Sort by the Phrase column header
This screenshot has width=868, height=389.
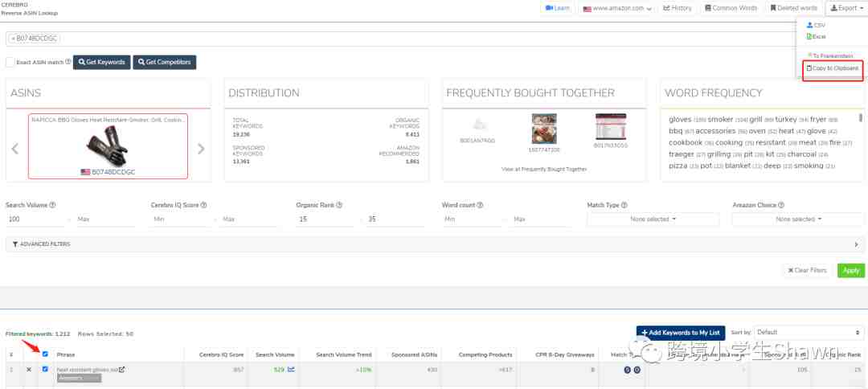coord(66,354)
